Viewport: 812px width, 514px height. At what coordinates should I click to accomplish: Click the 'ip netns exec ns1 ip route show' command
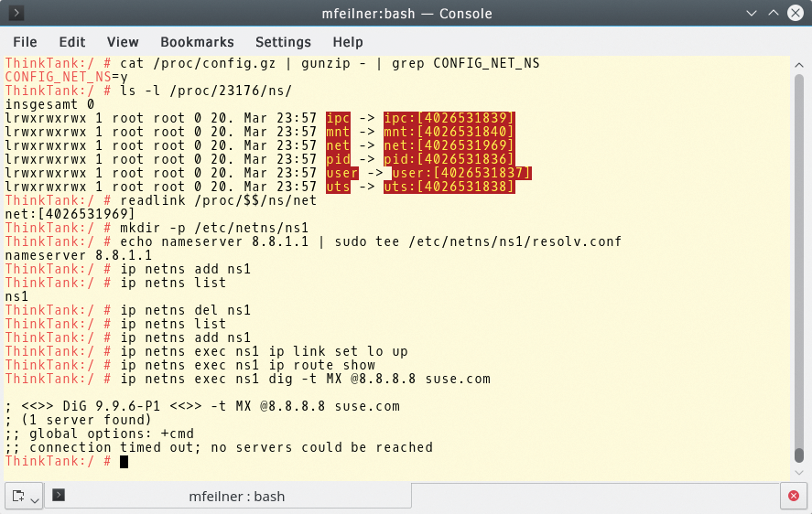247,365
